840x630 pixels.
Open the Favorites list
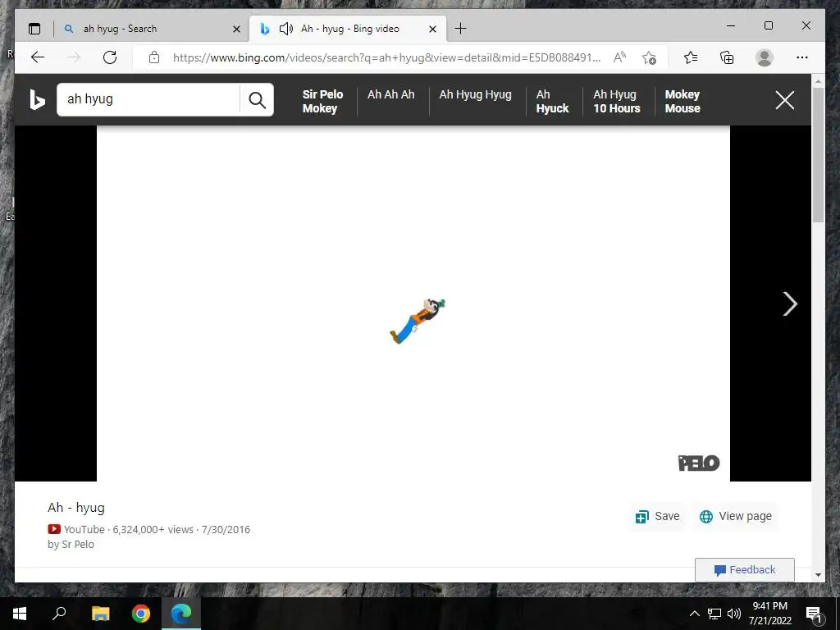pos(691,57)
